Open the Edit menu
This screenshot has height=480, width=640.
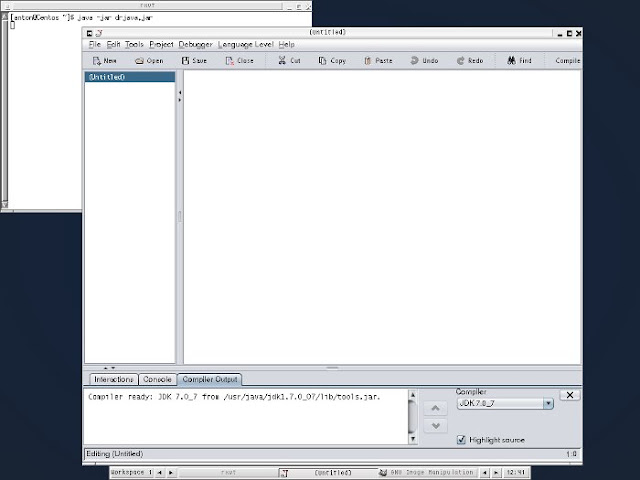coord(113,44)
